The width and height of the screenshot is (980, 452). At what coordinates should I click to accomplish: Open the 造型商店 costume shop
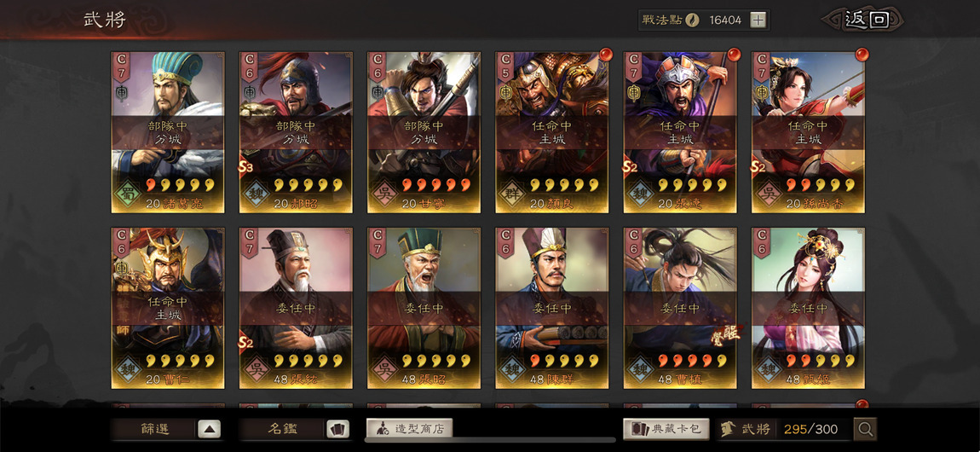[x=409, y=429]
